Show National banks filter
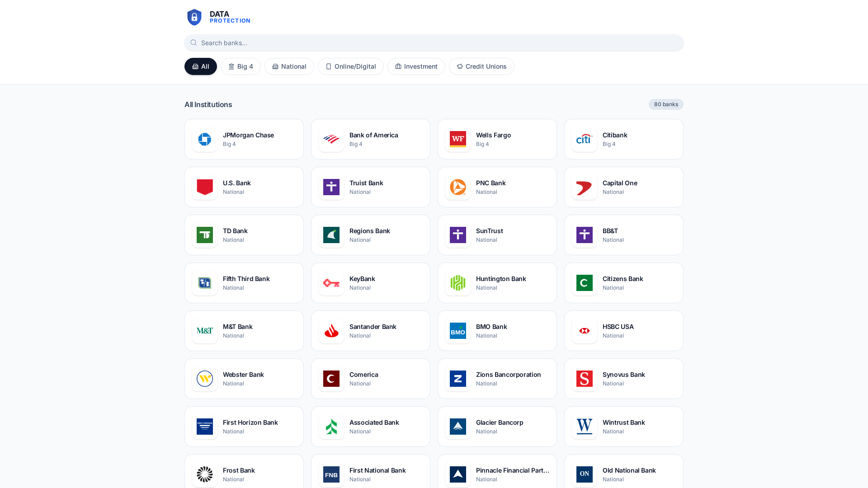The width and height of the screenshot is (868, 488). [289, 66]
